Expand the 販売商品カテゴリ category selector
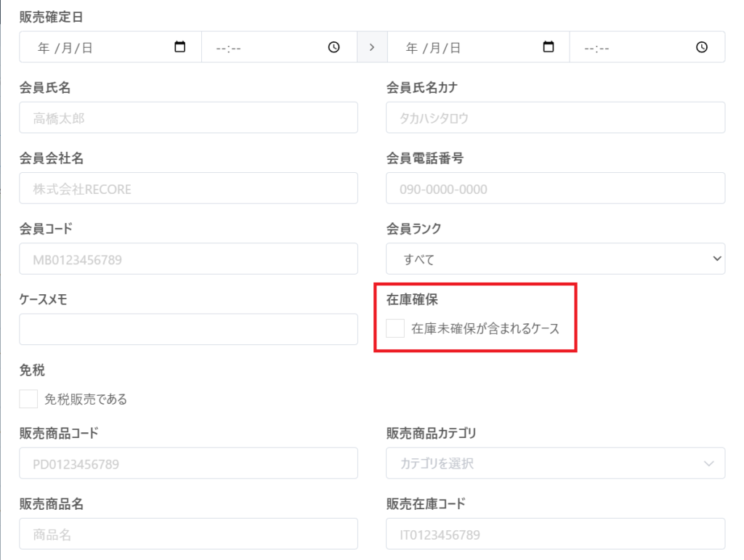This screenshot has width=744, height=560. [x=555, y=463]
